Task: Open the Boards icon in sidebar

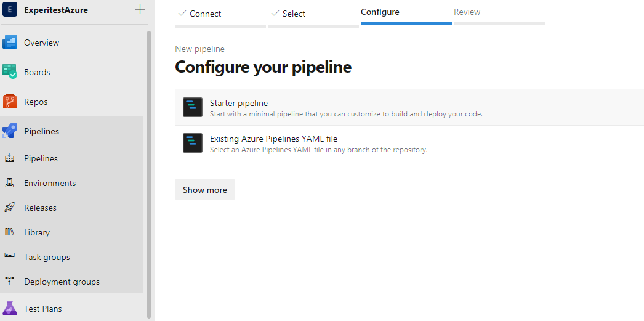Action: click(10, 72)
